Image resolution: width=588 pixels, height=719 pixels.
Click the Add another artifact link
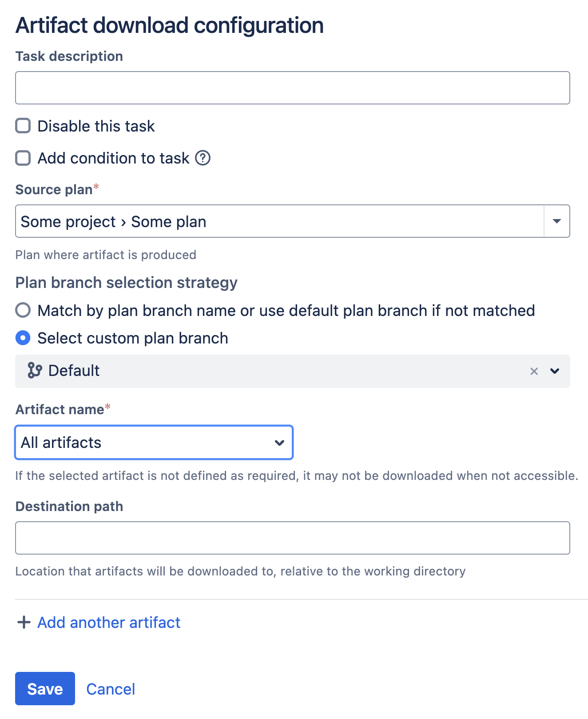[x=109, y=623]
